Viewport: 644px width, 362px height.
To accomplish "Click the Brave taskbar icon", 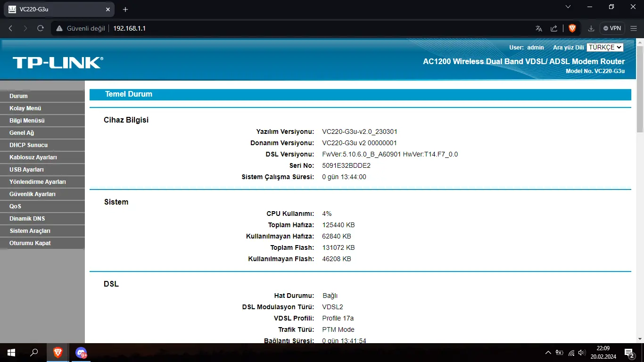I will click(x=58, y=353).
